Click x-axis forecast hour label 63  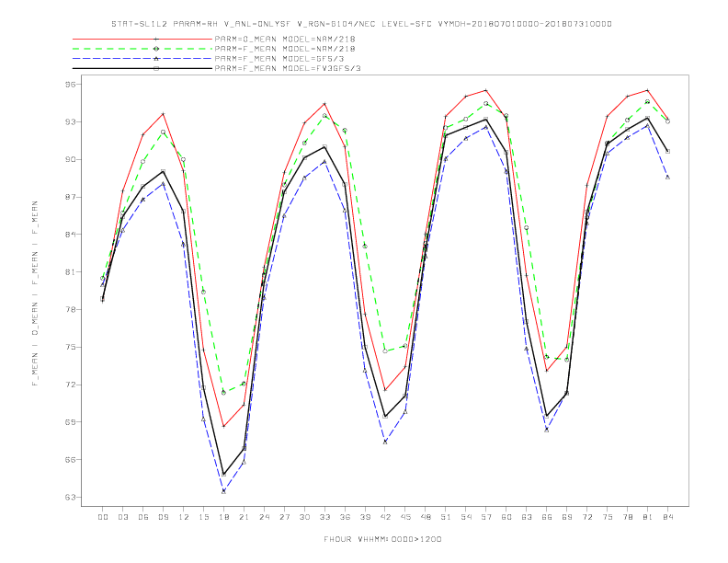coord(527,517)
